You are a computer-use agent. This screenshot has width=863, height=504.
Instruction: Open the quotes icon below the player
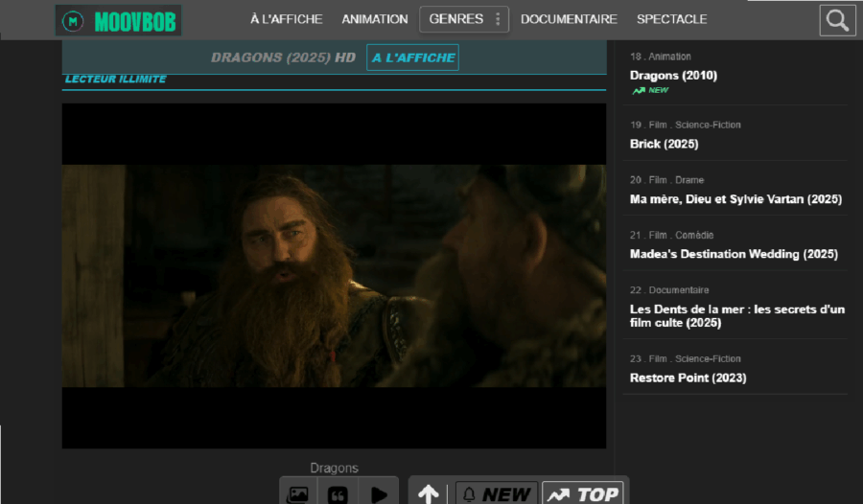(x=338, y=494)
